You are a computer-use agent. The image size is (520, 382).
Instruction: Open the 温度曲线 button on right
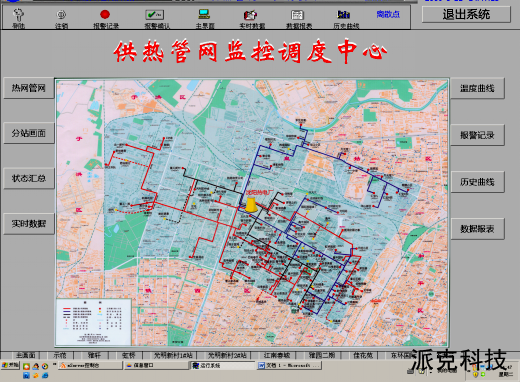click(478, 88)
